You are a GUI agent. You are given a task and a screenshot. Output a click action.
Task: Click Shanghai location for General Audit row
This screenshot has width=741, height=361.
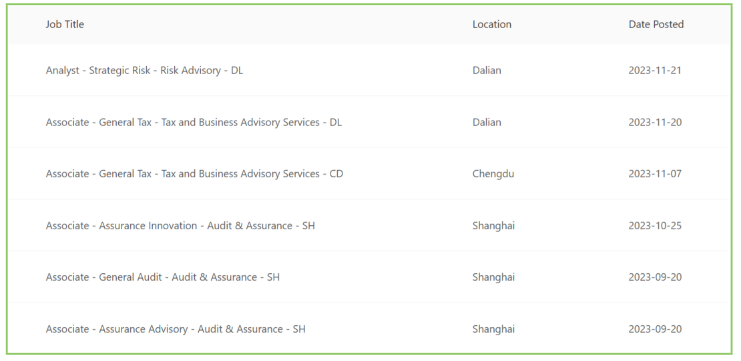coord(493,277)
